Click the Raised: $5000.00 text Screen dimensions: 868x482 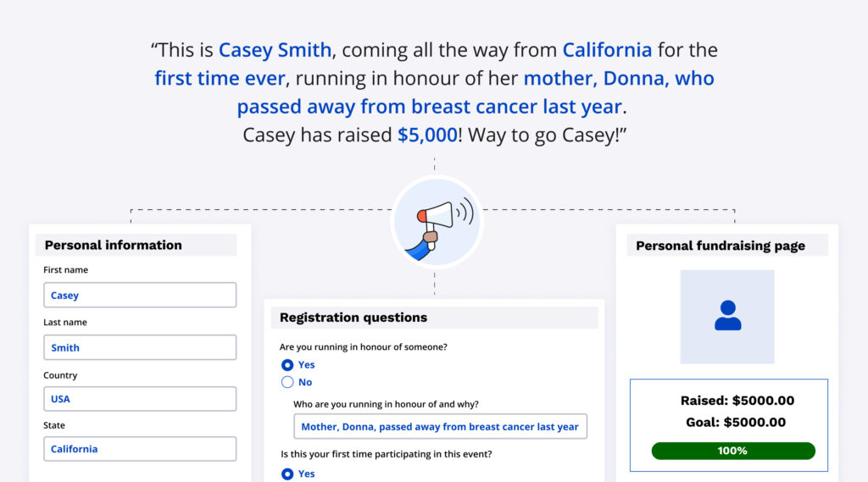[737, 401]
